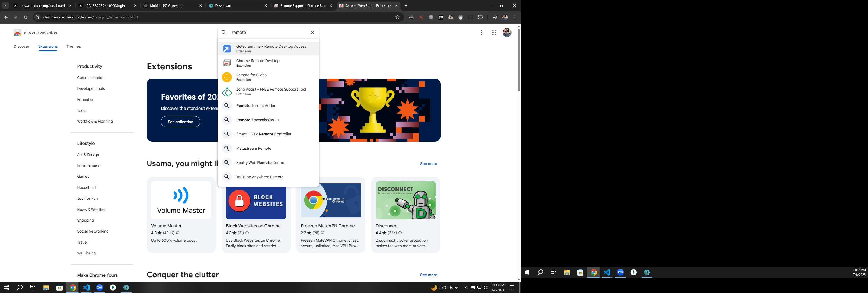The width and height of the screenshot is (868, 293).
Task: Open the Chrome extensions puzzle icon
Action: [x=480, y=17]
